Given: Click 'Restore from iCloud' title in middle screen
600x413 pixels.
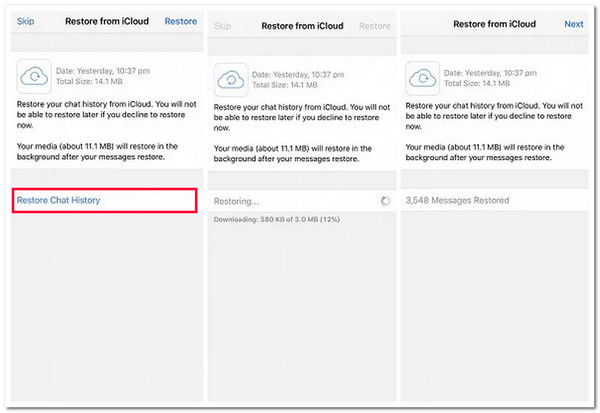Looking at the screenshot, I should click(302, 26).
